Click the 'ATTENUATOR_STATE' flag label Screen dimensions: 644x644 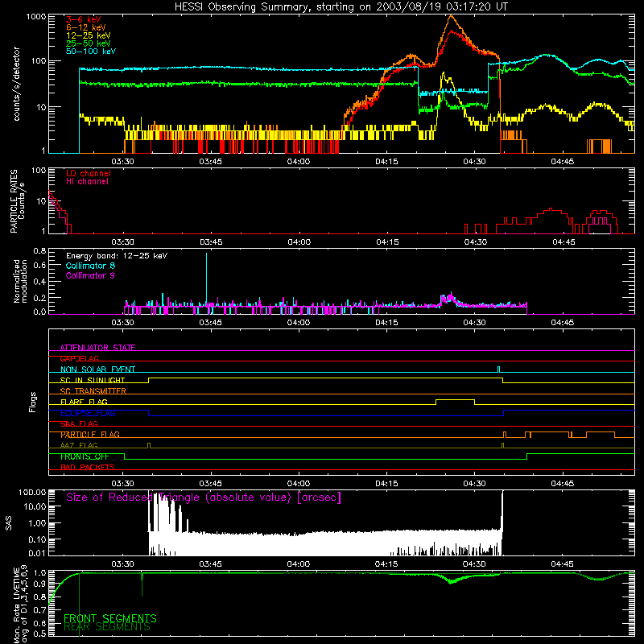(x=97, y=348)
